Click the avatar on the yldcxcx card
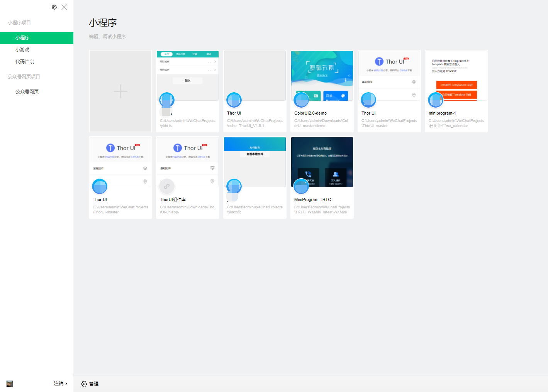The image size is (548, 392). pos(234,186)
